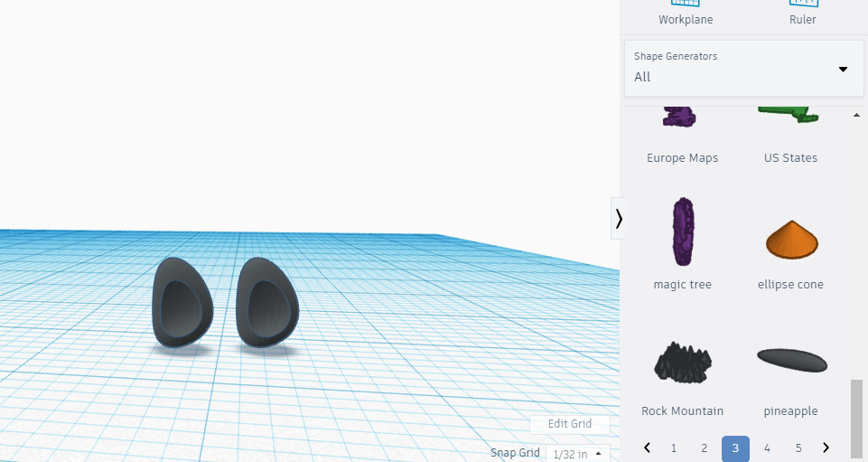Screen dimensions: 868x462
Task: Click the US States label
Action: 790,158
